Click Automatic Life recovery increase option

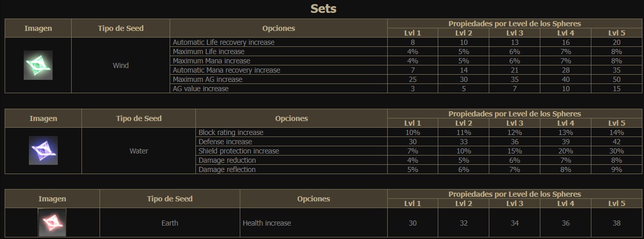click(x=224, y=42)
